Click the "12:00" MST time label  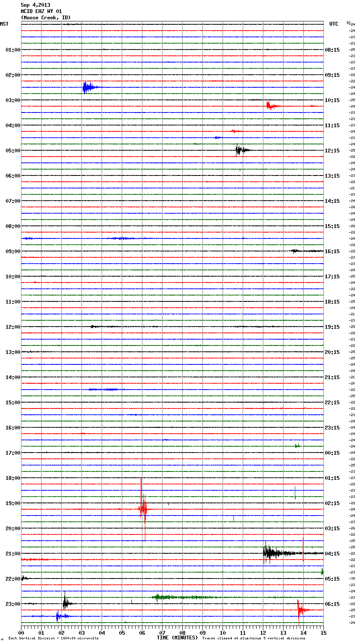click(x=13, y=327)
